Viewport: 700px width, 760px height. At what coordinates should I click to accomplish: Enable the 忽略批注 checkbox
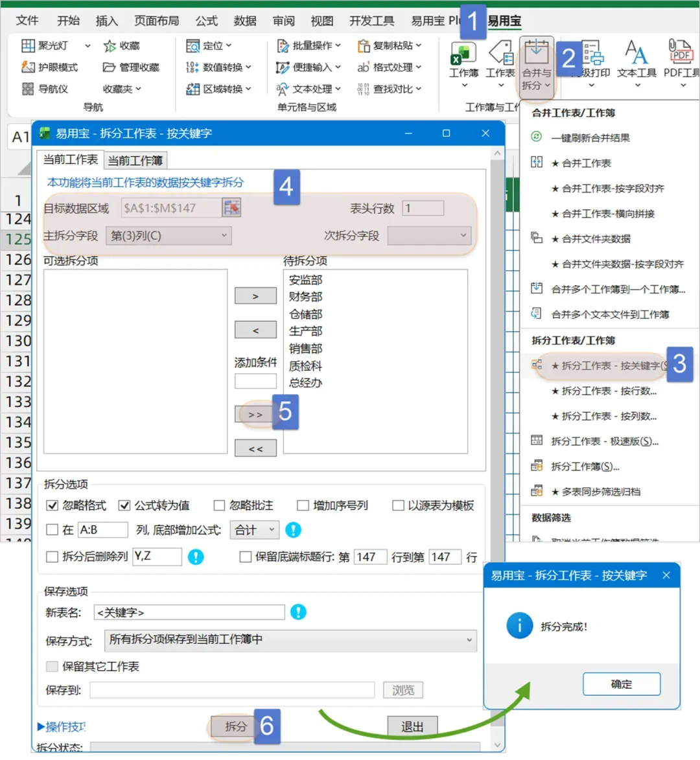click(219, 505)
